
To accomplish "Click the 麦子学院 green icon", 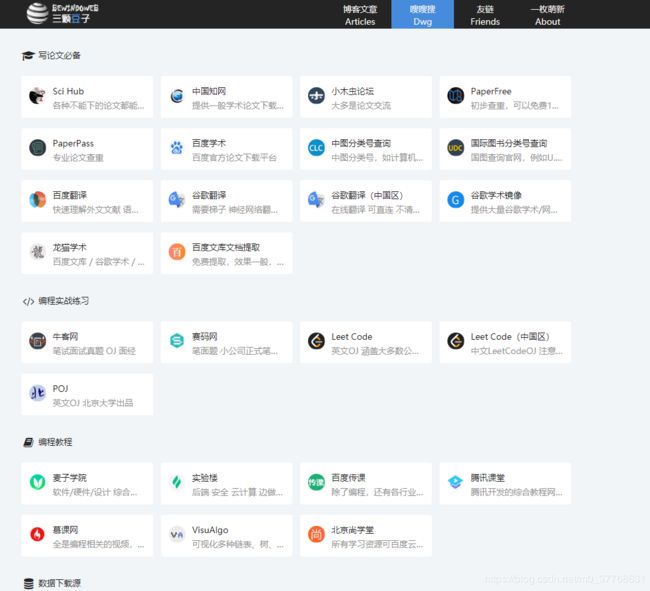I will [x=37, y=482].
